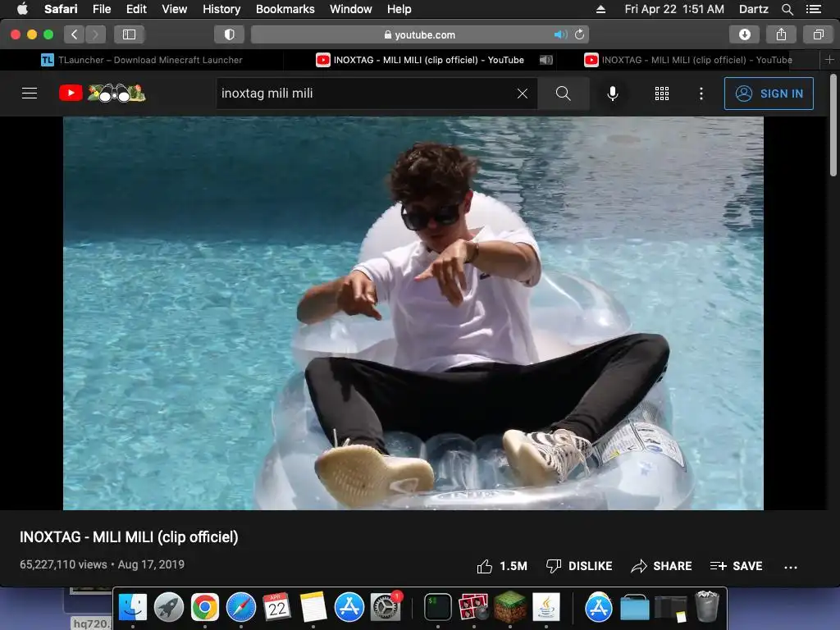Screen dimensions: 840x630
Task: Open more actions ellipsis below video
Action: [x=790, y=567]
